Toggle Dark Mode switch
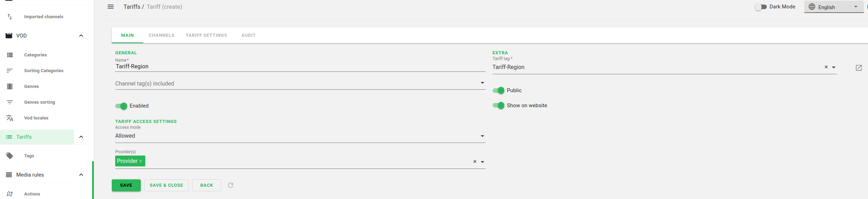The width and height of the screenshot is (868, 199). tap(761, 7)
